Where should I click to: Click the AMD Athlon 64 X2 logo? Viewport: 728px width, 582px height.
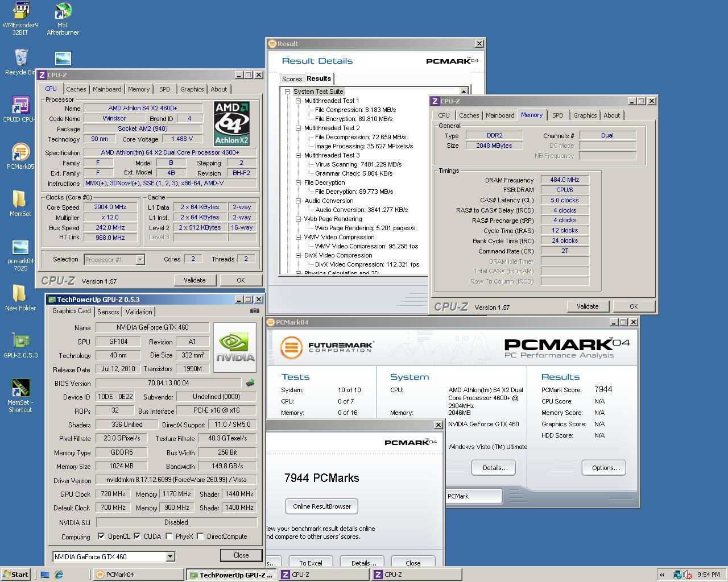coord(231,123)
